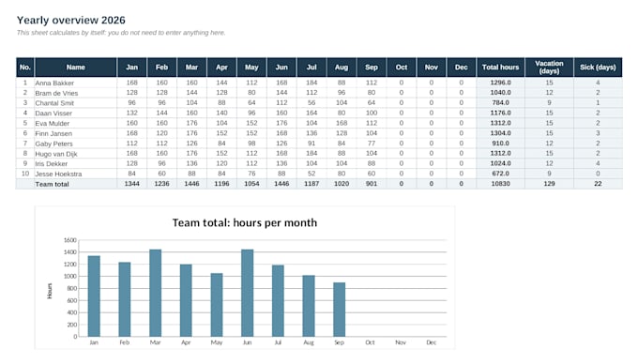Click Daan Visser's total hours 1176.0

(500, 114)
